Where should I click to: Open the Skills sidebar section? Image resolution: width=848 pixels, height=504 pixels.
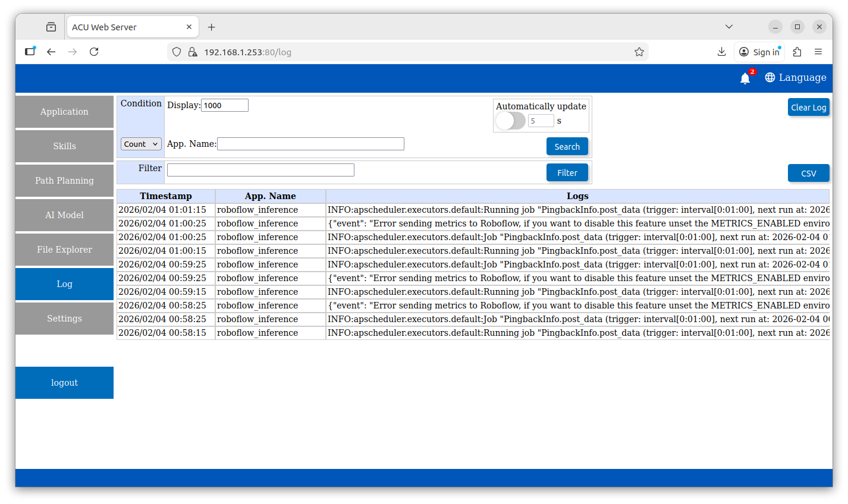click(64, 146)
